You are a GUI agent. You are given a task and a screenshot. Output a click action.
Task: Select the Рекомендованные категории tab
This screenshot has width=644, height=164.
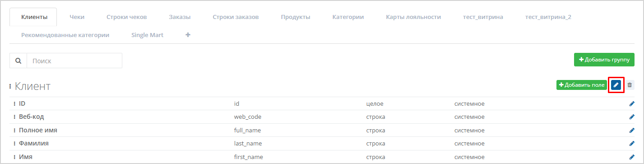coord(65,35)
